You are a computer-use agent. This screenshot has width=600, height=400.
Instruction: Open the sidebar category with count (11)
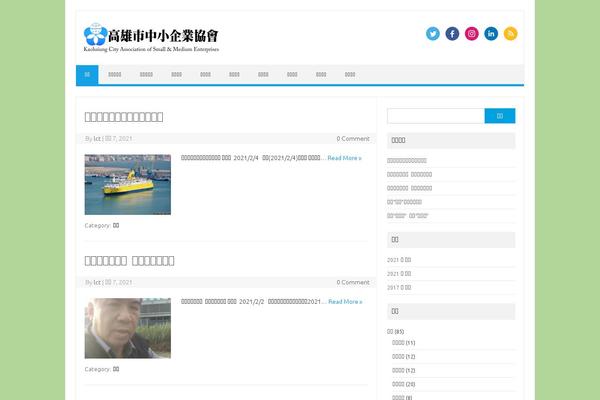pyautogui.click(x=398, y=343)
